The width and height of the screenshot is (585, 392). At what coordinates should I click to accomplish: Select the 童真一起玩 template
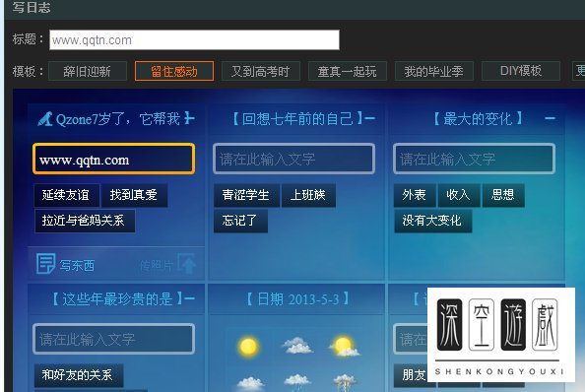point(347,71)
